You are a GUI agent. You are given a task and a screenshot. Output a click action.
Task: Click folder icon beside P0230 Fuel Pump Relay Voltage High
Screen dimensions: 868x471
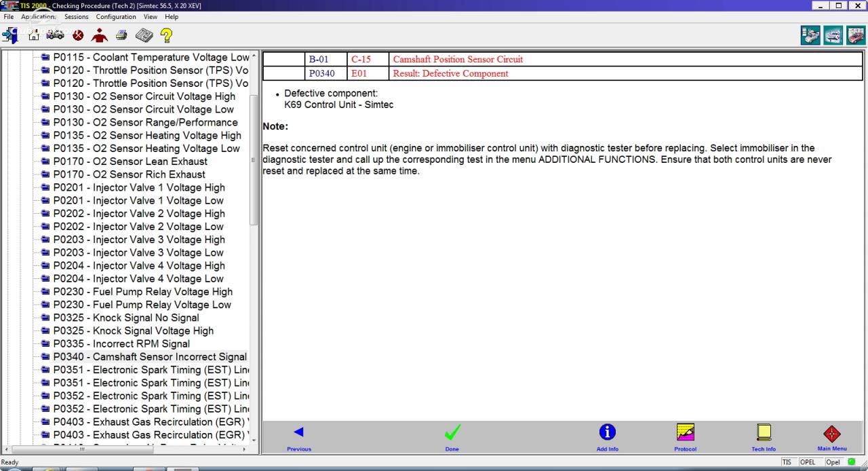(45, 292)
